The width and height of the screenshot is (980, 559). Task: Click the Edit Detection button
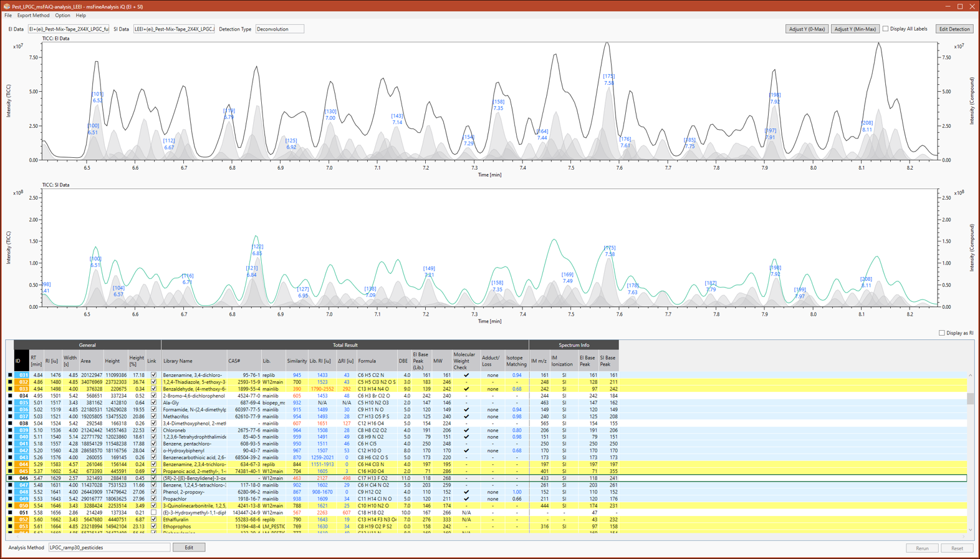tap(954, 29)
